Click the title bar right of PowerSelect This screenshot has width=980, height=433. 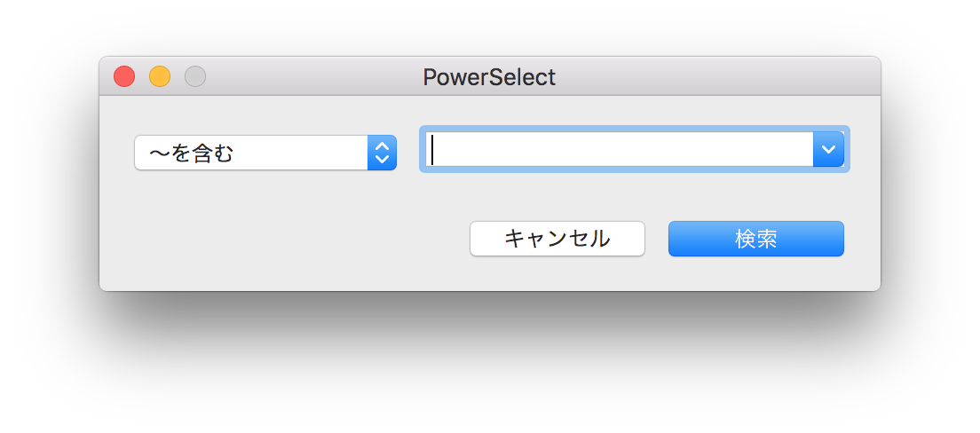pyautogui.click(x=710, y=77)
